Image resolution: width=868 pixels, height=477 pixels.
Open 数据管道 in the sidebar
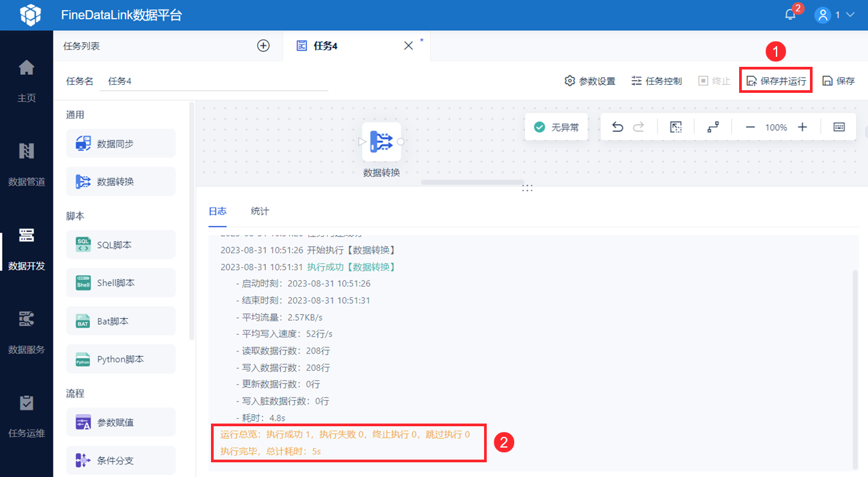(x=27, y=164)
